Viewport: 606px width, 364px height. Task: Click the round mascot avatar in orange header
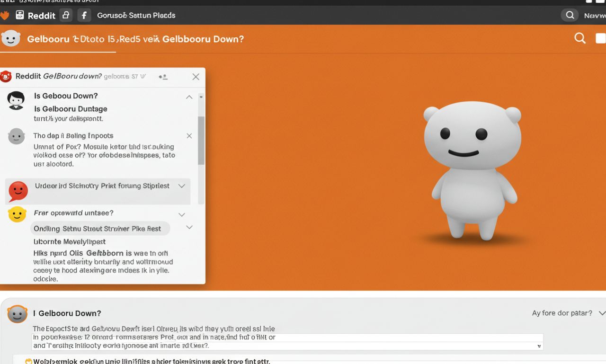[11, 38]
